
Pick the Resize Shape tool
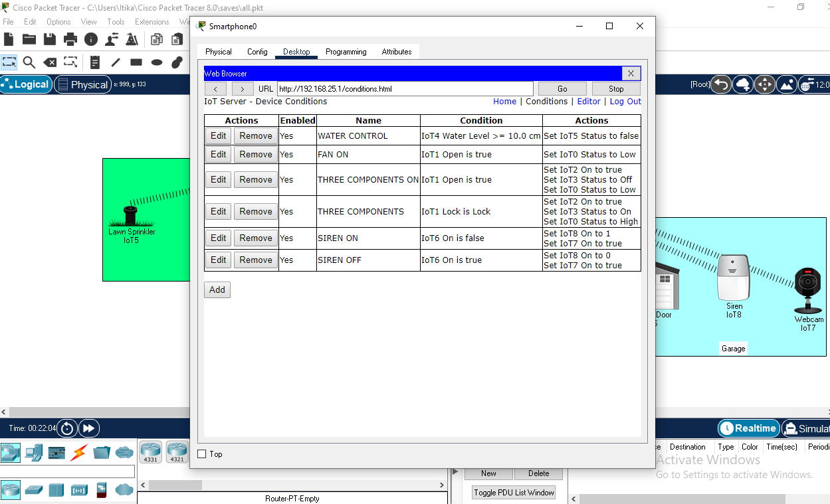70,62
